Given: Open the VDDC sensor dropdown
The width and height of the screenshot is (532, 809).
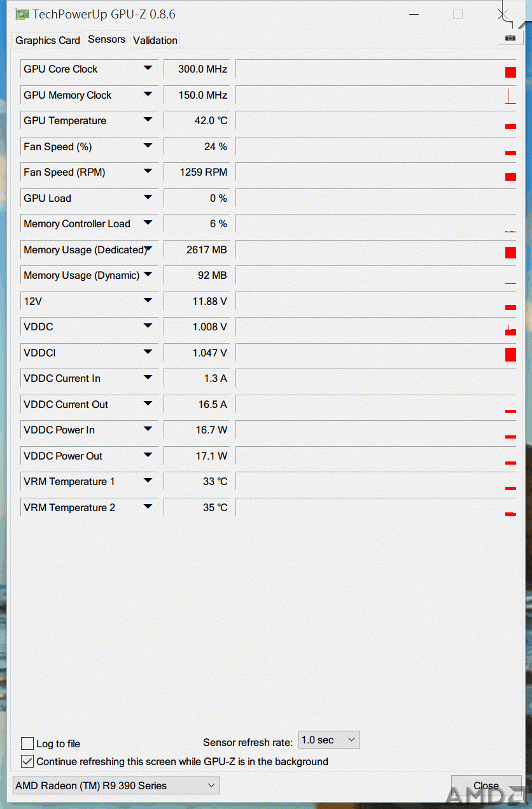Looking at the screenshot, I should pyautogui.click(x=148, y=326).
